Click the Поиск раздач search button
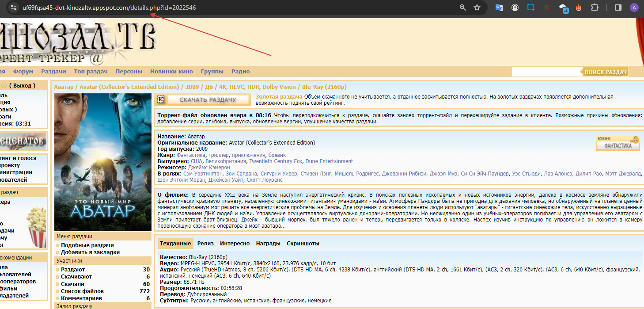Screen dimensions: 644x309 606,72
